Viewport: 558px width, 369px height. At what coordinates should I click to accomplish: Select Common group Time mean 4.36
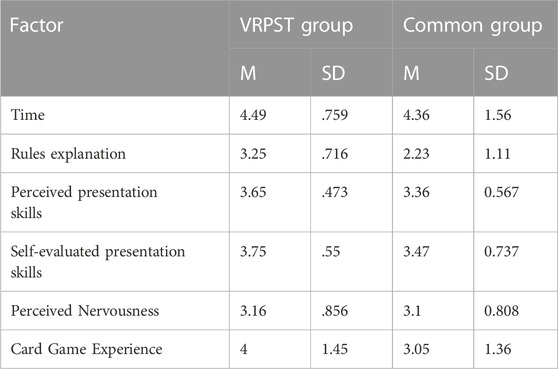click(x=416, y=115)
